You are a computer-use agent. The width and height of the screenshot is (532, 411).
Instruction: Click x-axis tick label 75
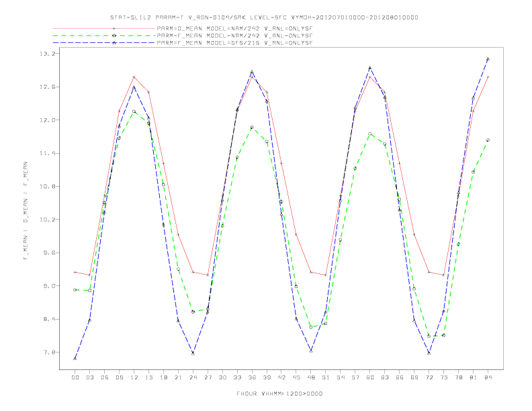click(x=444, y=377)
